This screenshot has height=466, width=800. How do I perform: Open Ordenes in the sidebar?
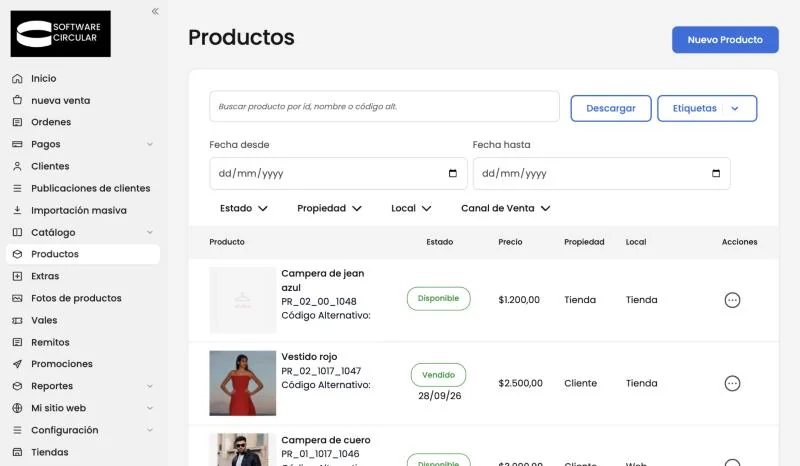[51, 122]
